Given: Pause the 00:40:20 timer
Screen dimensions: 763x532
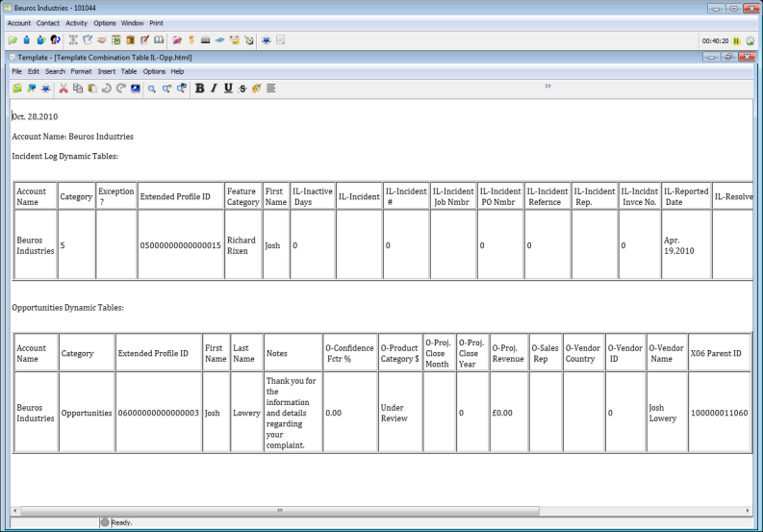Looking at the screenshot, I should coord(736,41).
